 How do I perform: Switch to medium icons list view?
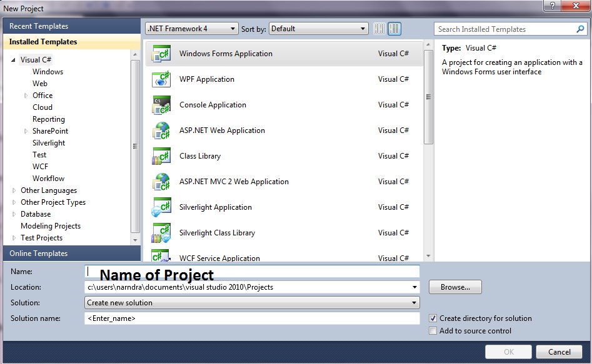click(x=394, y=29)
